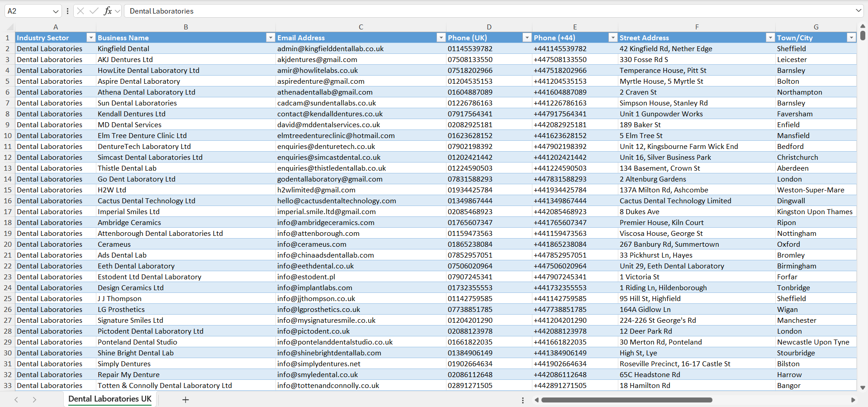Viewport: 868px width, 407px height.
Task: Click the elmtreedentureclinic@hotmail.com cell
Action: 361,135
